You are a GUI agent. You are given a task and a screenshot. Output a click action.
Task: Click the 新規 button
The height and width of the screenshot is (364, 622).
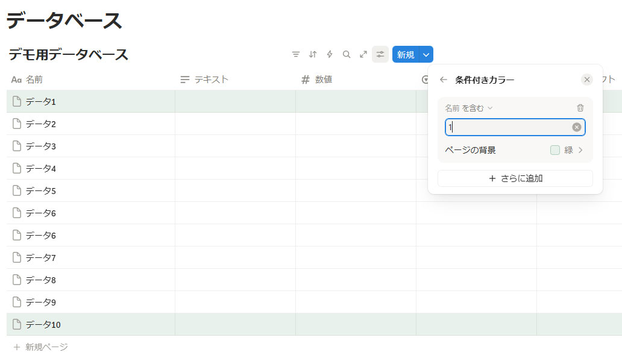(406, 54)
